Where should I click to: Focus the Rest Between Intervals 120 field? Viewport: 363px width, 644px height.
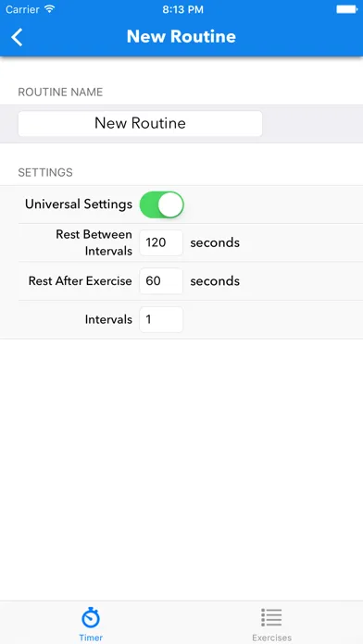click(x=161, y=242)
